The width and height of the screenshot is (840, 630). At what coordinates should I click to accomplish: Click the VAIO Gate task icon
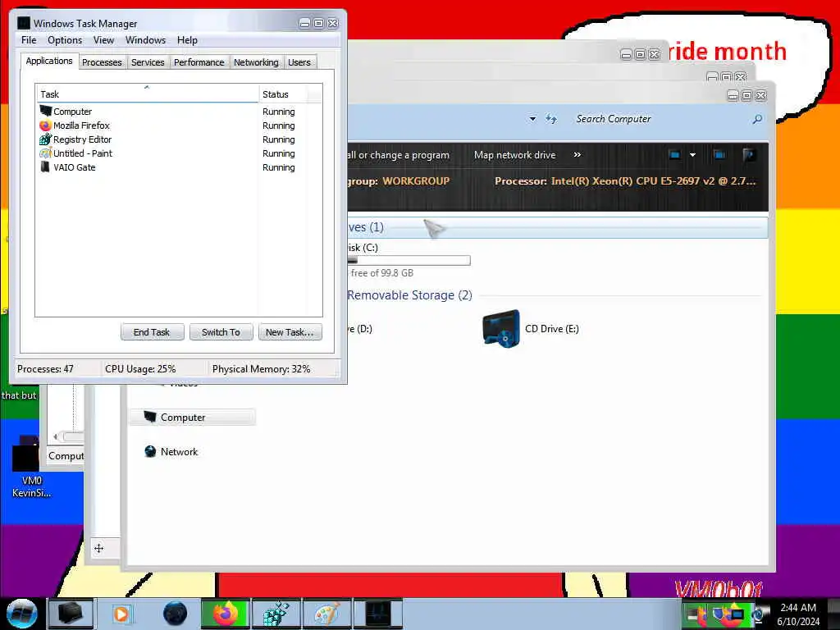(x=46, y=167)
